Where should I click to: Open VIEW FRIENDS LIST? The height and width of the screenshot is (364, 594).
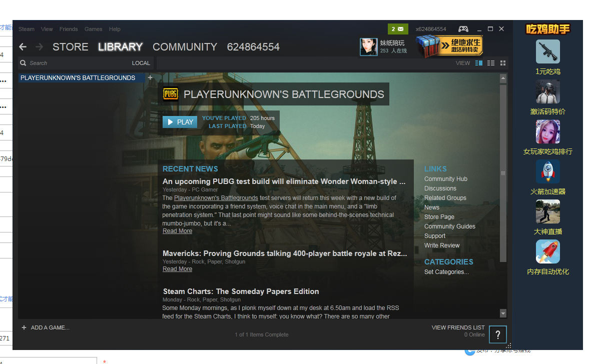458,327
